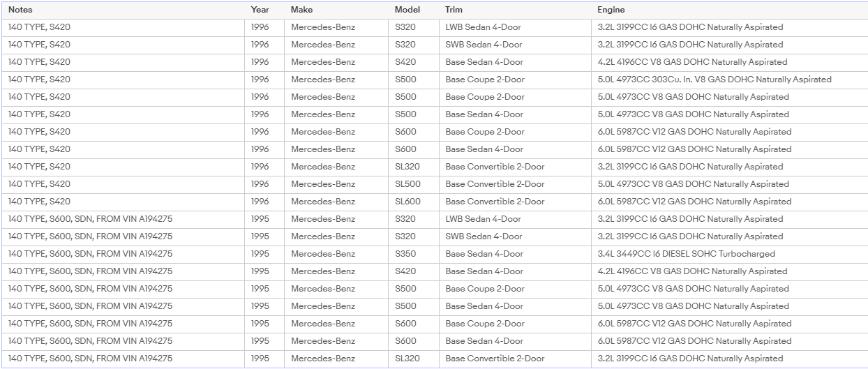Screen dimensions: 868x369
Task: Click the 1995 S420 model cell
Action: pyautogui.click(x=413, y=271)
